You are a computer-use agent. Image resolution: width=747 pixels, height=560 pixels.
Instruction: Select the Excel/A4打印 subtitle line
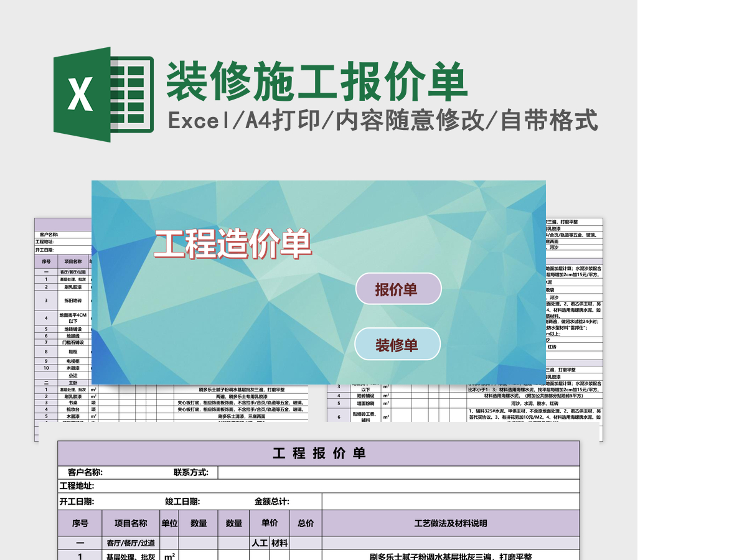383,120
